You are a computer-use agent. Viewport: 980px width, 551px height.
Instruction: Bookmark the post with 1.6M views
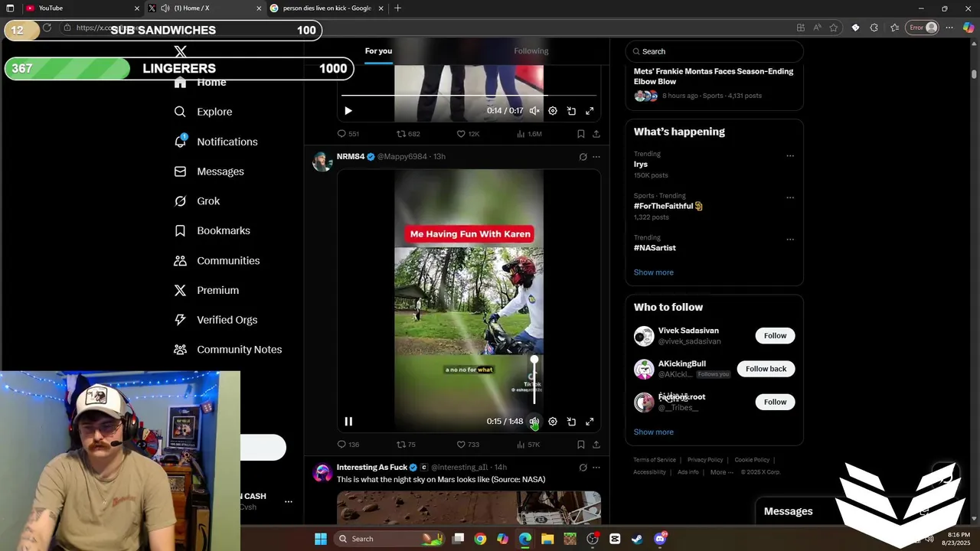point(581,134)
